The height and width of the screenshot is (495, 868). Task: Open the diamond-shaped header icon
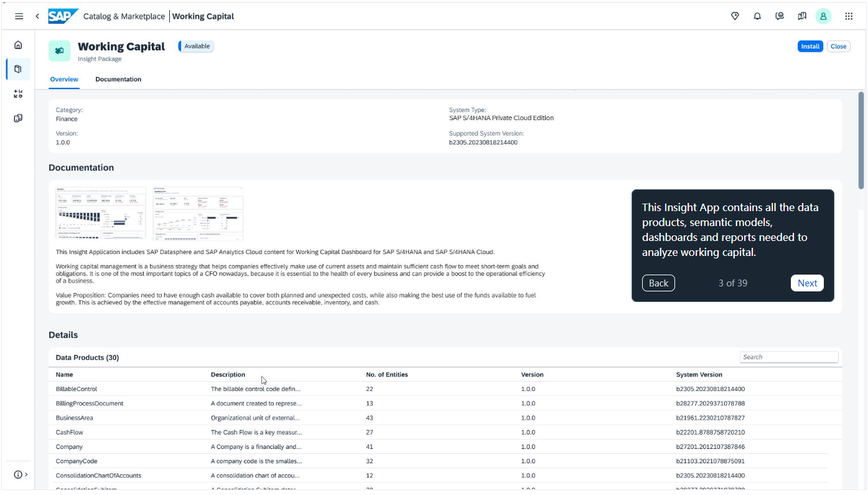point(735,16)
